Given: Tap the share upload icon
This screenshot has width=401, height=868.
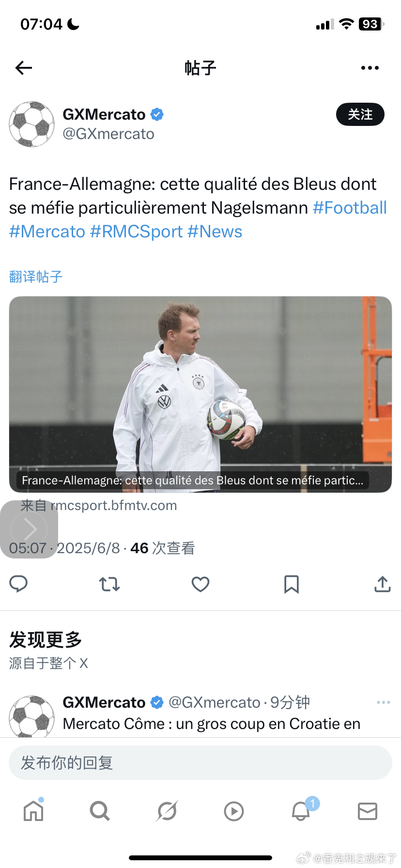Looking at the screenshot, I should (x=383, y=584).
